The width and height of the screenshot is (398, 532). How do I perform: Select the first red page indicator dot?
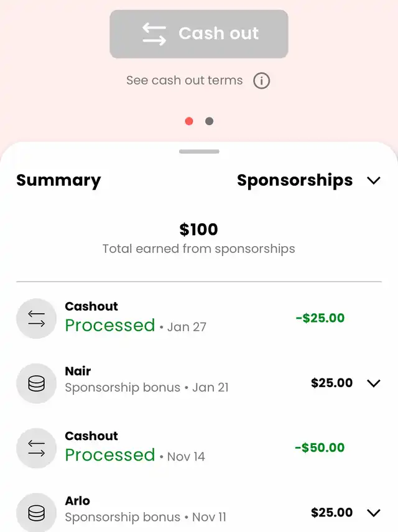(189, 121)
